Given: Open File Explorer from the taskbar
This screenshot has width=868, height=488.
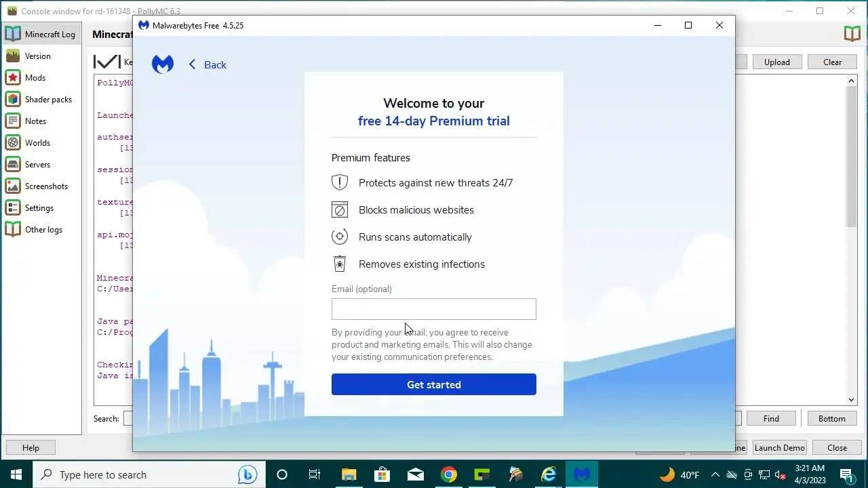Looking at the screenshot, I should 349,474.
